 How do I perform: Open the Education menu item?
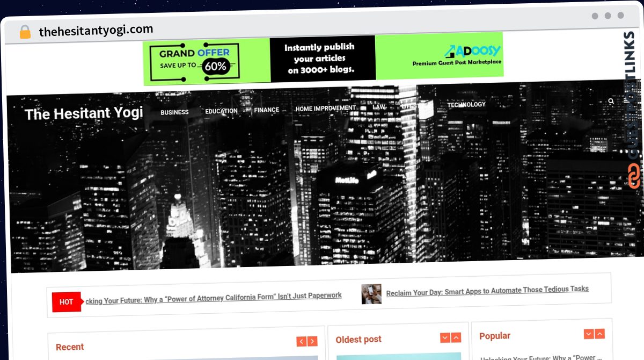click(221, 111)
